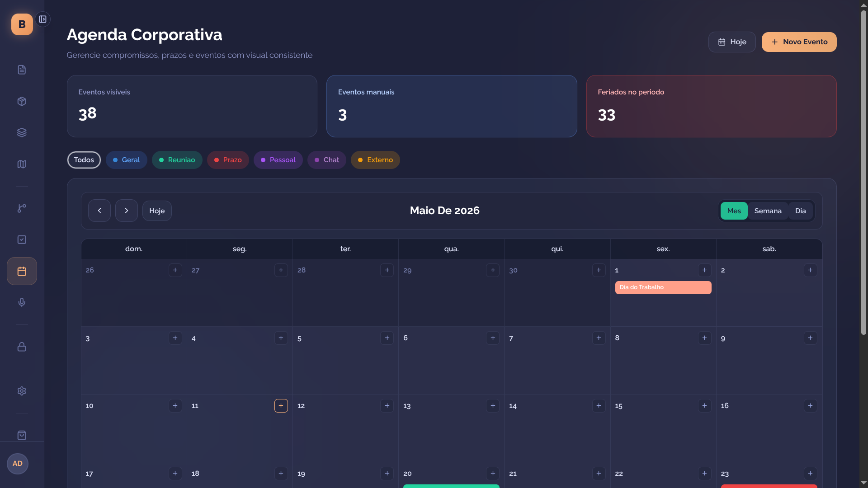Screen dimensions: 868x488
Task: Open the padlock icon in sidebar
Action: (x=22, y=347)
